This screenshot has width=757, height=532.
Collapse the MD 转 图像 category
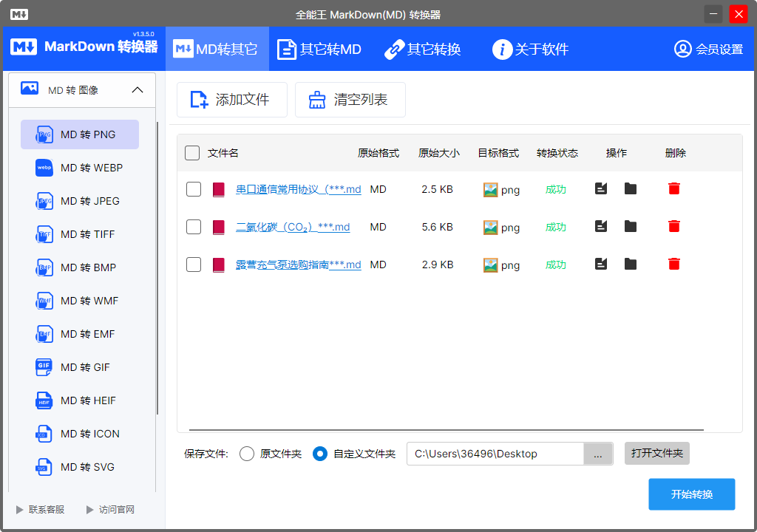point(138,90)
